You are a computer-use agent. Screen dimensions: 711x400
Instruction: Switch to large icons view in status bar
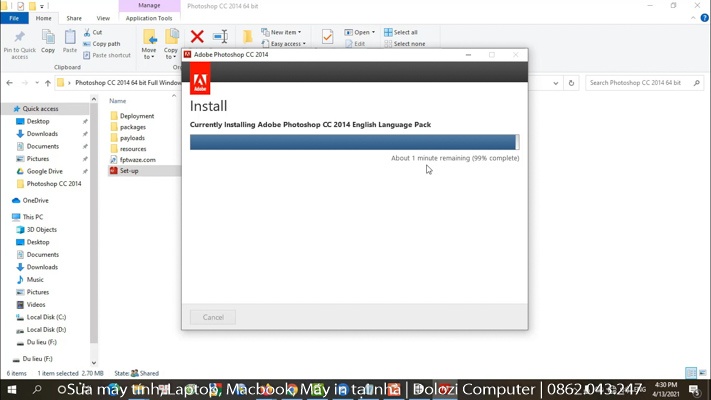pos(702,373)
